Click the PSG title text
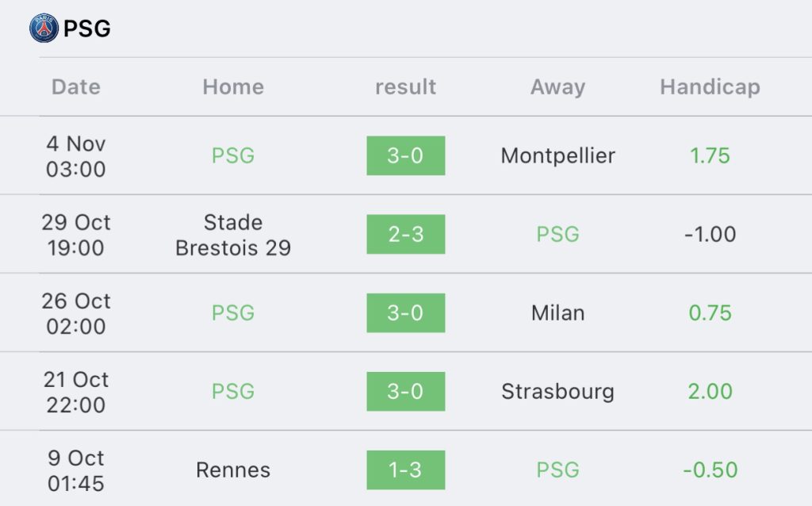The height and width of the screenshot is (506, 812). tap(87, 29)
